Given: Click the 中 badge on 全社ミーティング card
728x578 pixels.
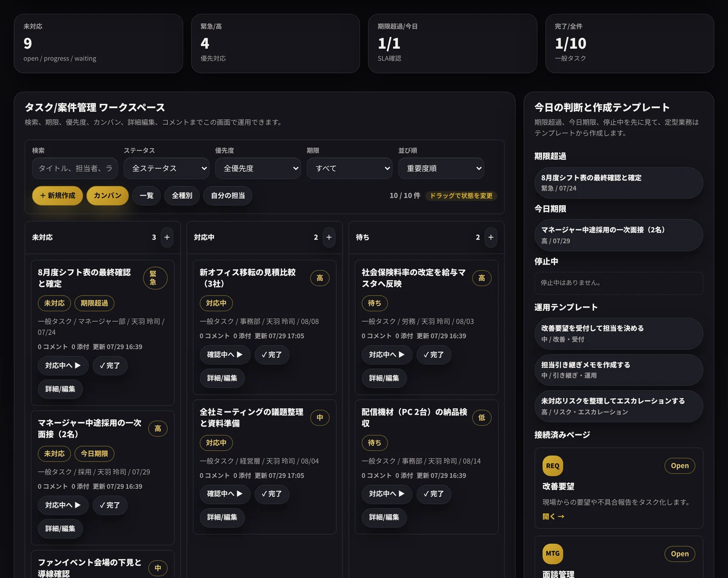Looking at the screenshot, I should click(320, 418).
